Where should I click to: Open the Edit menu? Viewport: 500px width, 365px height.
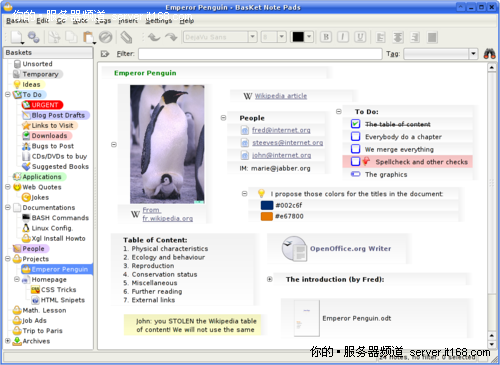(x=43, y=21)
